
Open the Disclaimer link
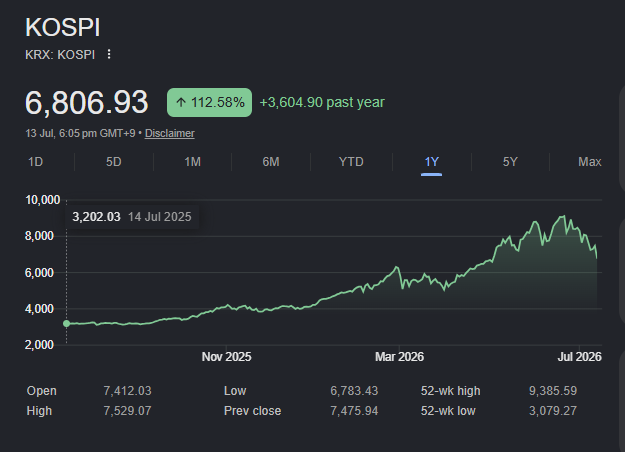tap(169, 133)
